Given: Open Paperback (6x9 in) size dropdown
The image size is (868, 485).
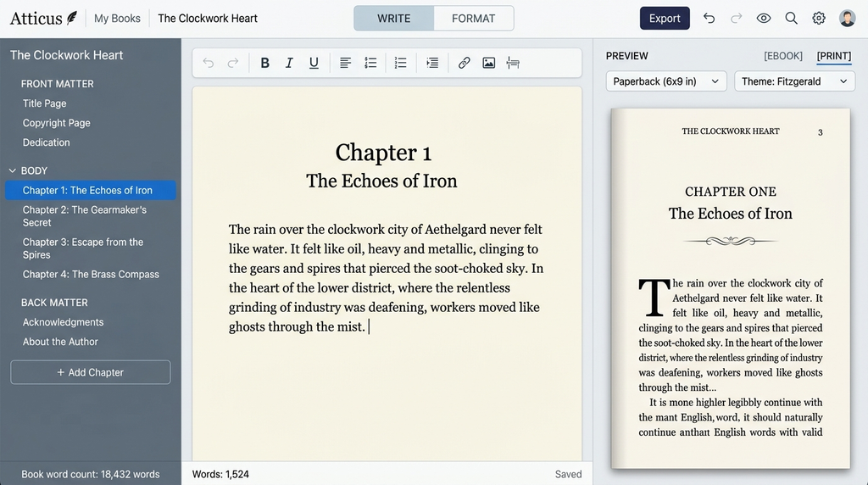Looking at the screenshot, I should tap(665, 81).
